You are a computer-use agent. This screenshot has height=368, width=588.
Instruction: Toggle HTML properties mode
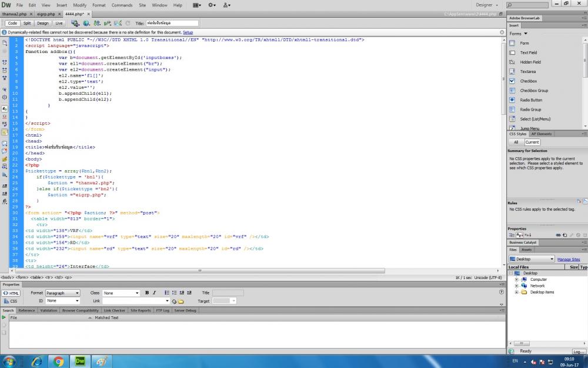pyautogui.click(x=11, y=293)
